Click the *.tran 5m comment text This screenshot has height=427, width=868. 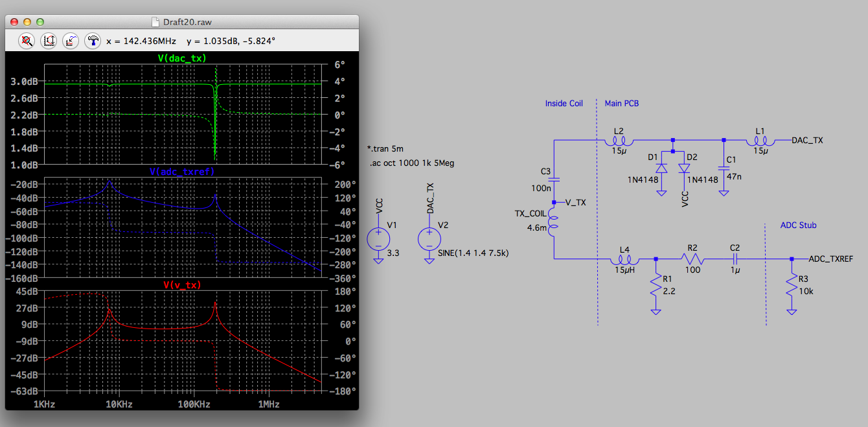385,149
